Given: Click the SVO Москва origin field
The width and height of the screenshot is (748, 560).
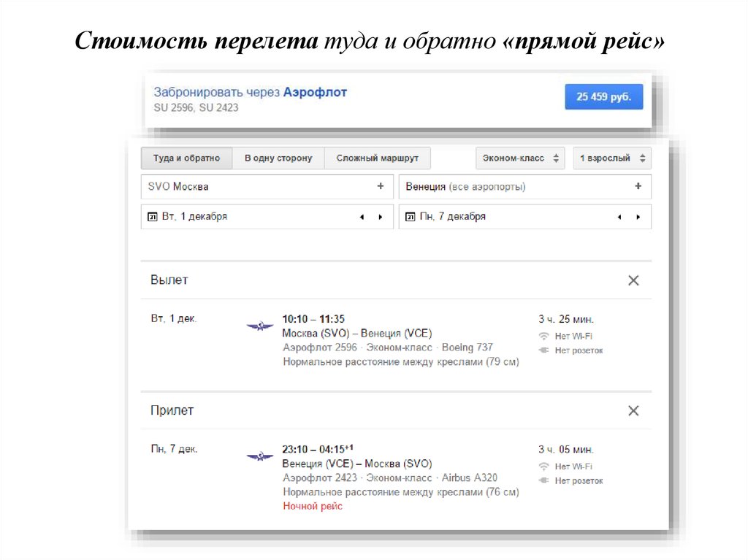Looking at the screenshot, I should click(256, 187).
